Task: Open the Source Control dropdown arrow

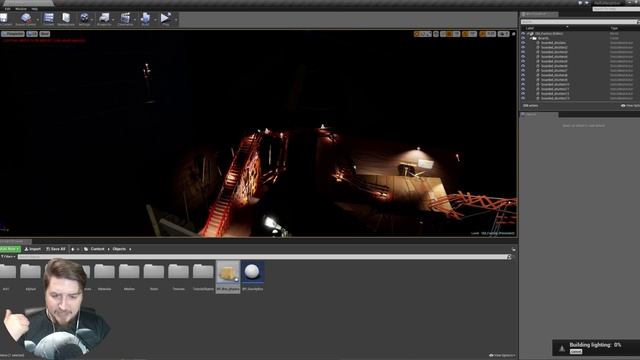Action: tap(38, 19)
